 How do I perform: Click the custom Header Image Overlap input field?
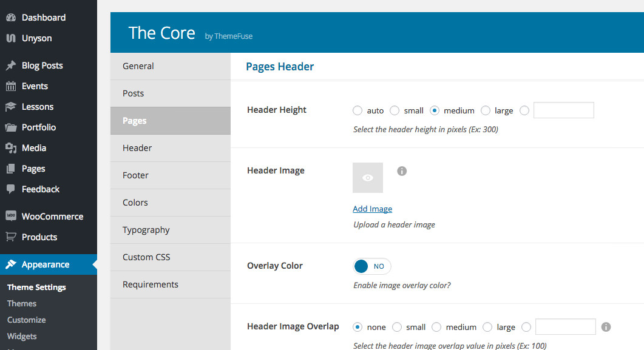(566, 326)
